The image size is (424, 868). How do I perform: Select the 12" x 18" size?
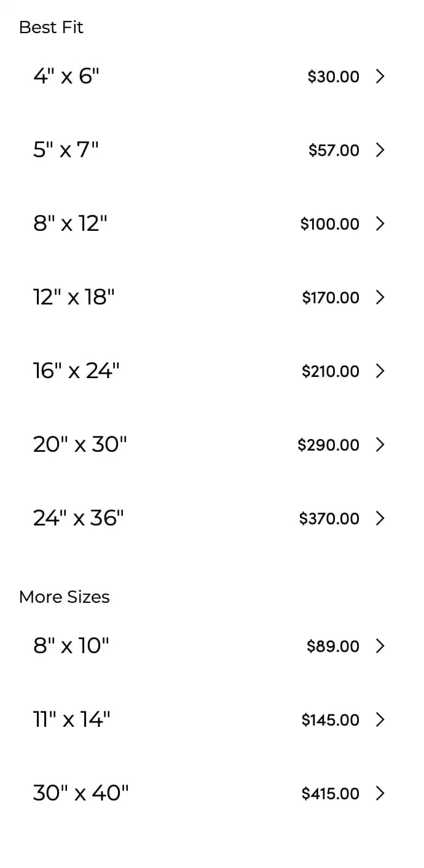(x=74, y=297)
